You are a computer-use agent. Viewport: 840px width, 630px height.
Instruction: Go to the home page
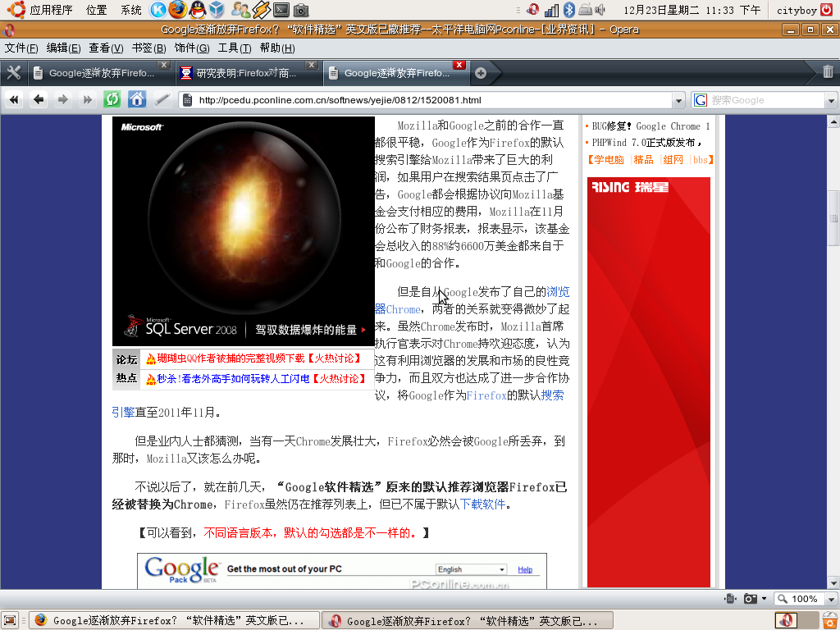pyautogui.click(x=137, y=99)
